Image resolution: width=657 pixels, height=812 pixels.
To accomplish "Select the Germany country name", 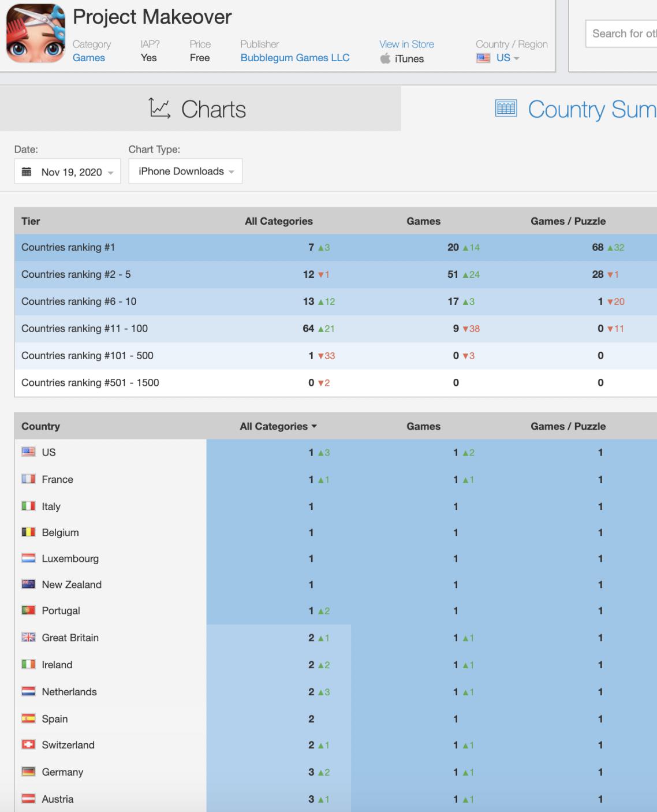I will 63,772.
